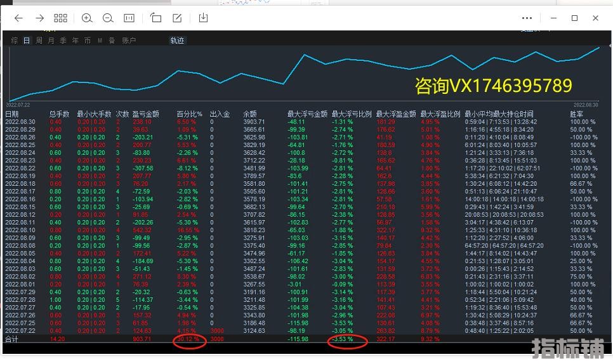
Task: Click balance value 3124.63
Action: click(x=254, y=331)
